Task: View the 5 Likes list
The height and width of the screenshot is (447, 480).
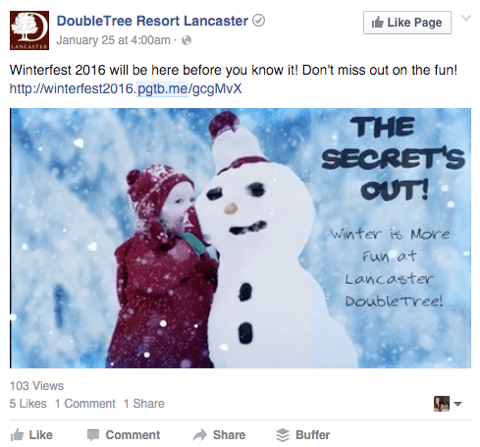Action: 28,404
